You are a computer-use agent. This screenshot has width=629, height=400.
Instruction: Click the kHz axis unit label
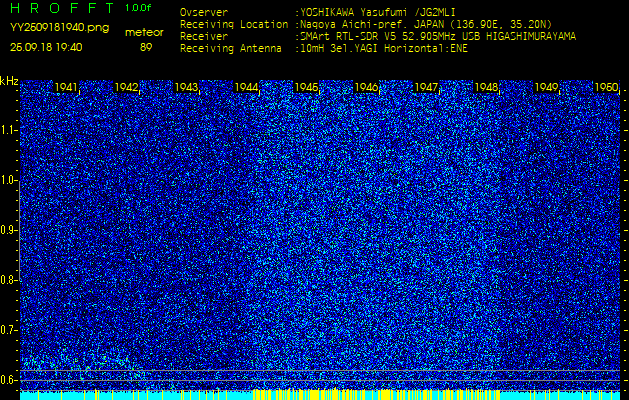[x=9, y=81]
